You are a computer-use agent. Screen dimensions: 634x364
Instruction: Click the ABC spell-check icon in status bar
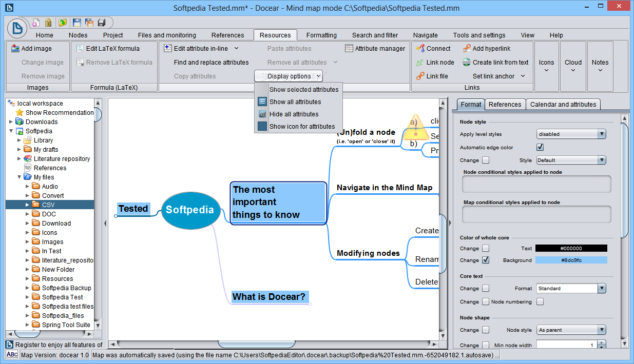[12, 355]
